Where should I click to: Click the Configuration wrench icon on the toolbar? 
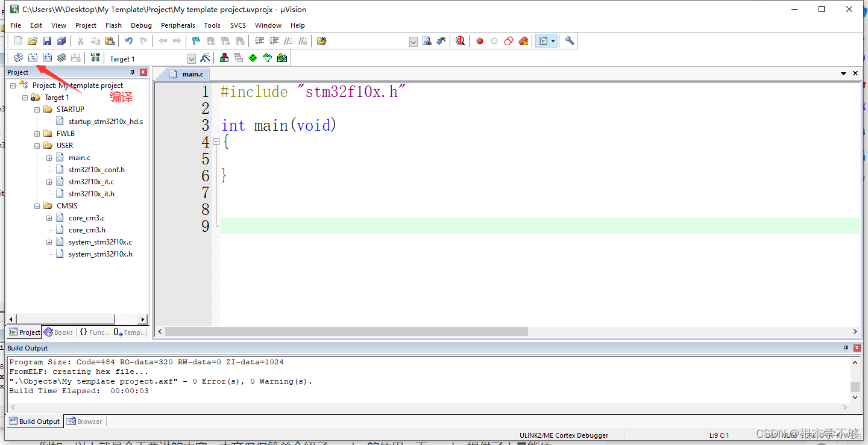point(569,40)
